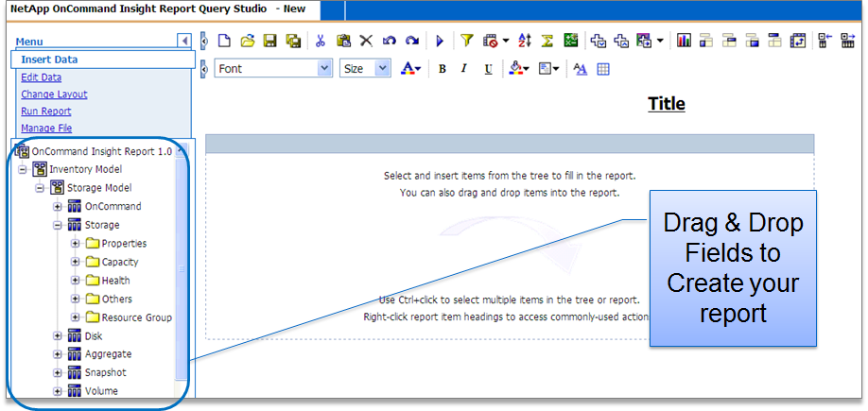The width and height of the screenshot is (868, 411).
Task: Toggle Underline formatting
Action: point(488,69)
